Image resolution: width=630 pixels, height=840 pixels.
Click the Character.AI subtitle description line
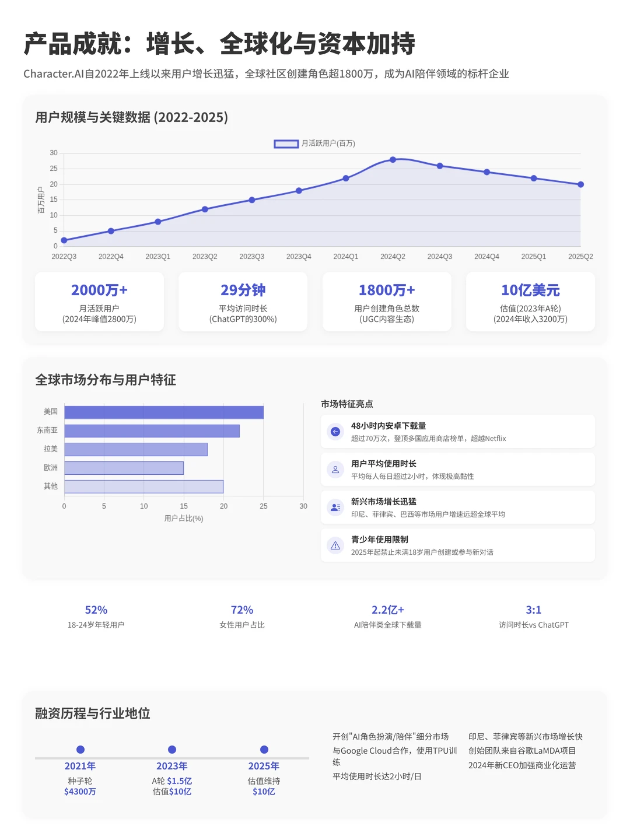pyautogui.click(x=266, y=74)
